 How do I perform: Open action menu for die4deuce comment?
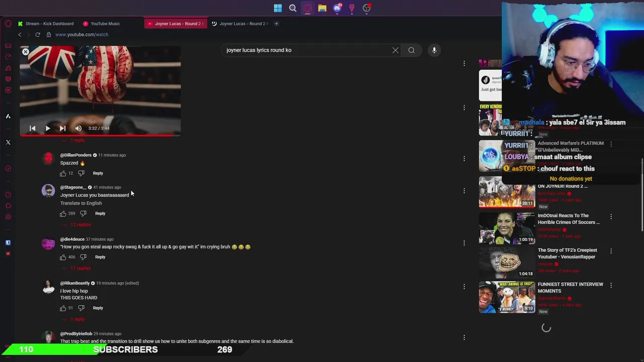click(464, 243)
